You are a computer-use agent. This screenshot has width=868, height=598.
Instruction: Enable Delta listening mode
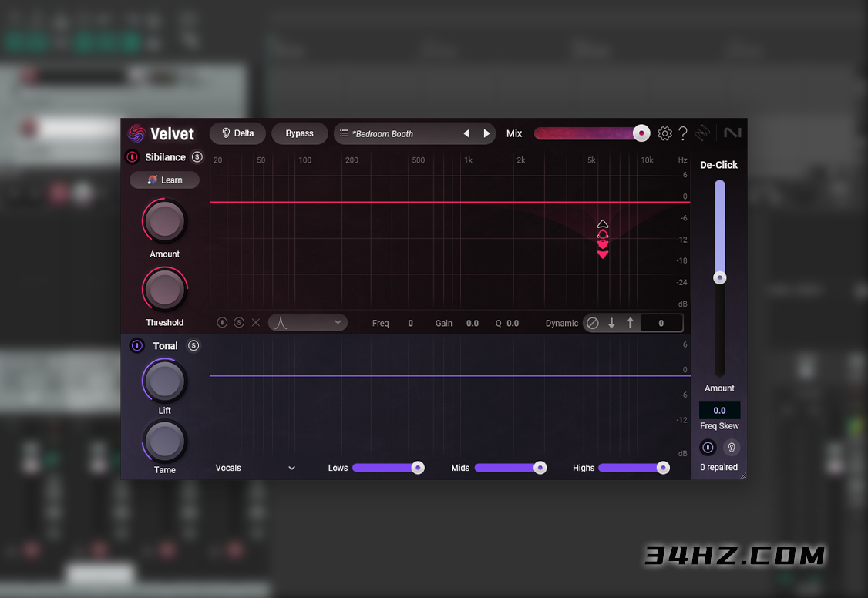238,133
